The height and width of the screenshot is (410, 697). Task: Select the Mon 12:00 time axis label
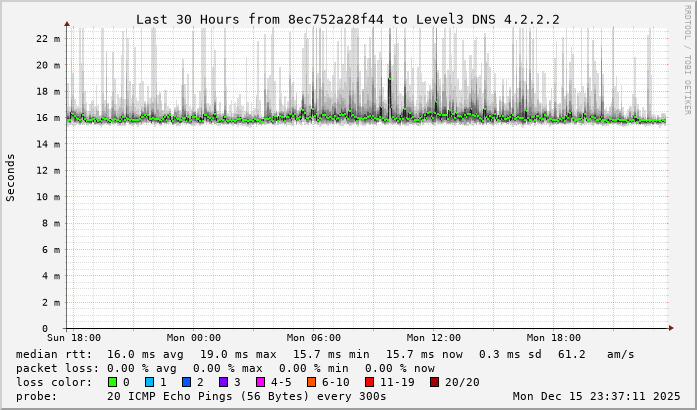point(433,338)
